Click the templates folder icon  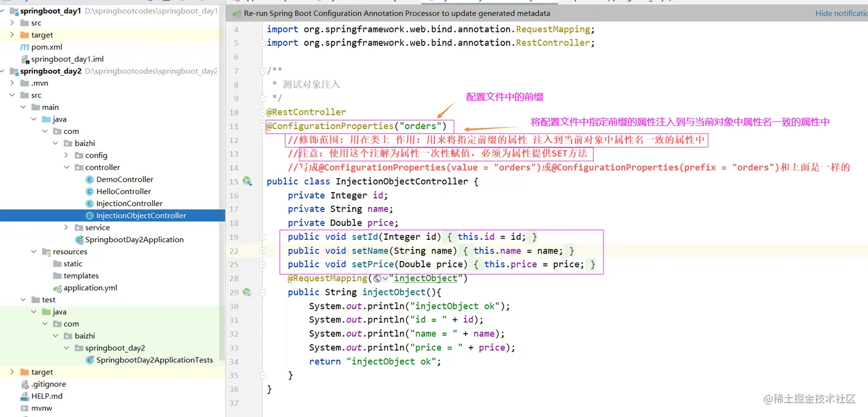pyautogui.click(x=57, y=276)
